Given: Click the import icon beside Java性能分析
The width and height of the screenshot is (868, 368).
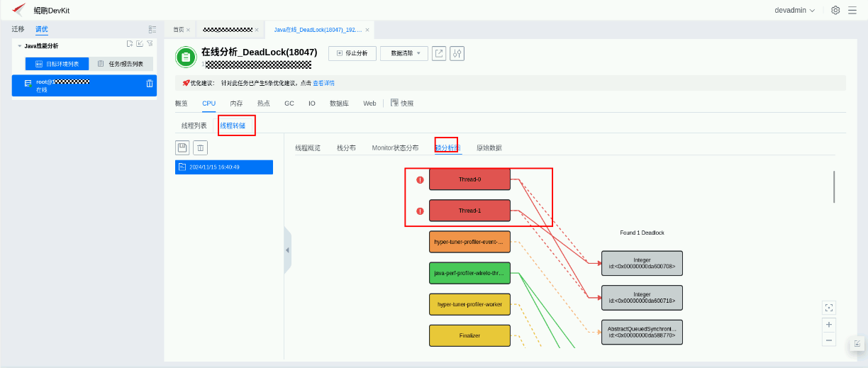Looking at the screenshot, I should [x=140, y=44].
